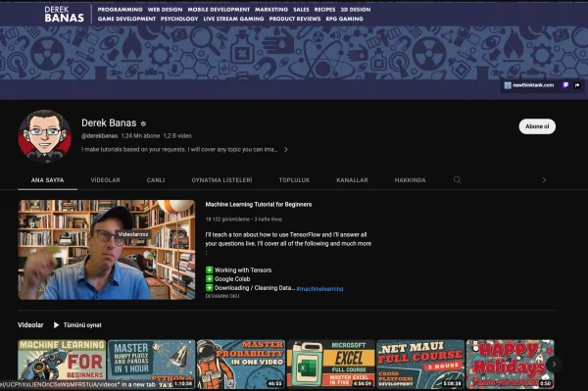Open the Master Probability in One Video thumbnail

click(241, 364)
